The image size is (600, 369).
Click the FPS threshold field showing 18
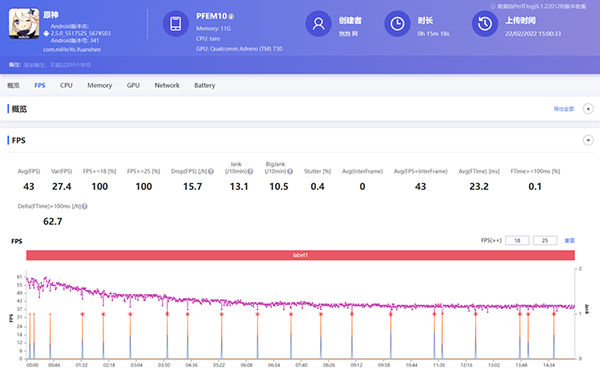pyautogui.click(x=517, y=240)
